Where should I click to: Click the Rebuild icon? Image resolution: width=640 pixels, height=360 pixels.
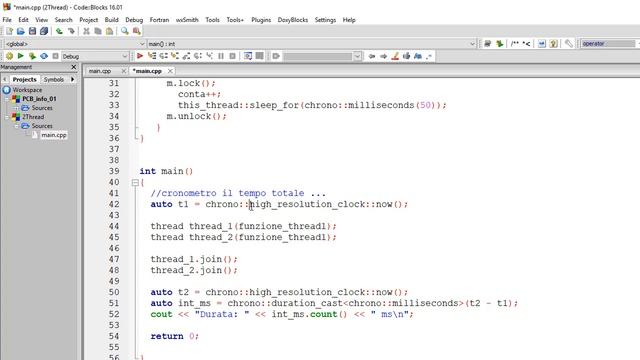coord(44,56)
